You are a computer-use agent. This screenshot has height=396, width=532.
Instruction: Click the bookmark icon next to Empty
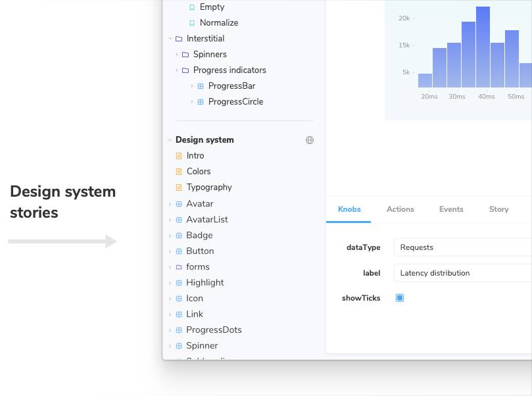click(193, 7)
